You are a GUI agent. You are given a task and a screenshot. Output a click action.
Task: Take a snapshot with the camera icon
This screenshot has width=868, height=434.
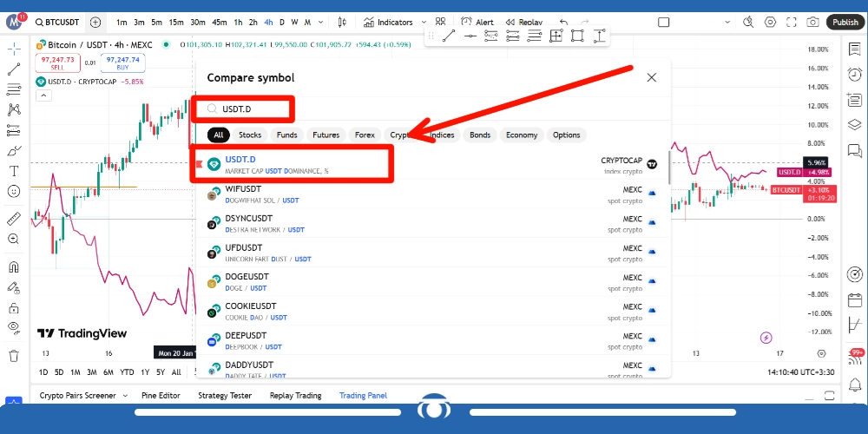[x=812, y=23]
